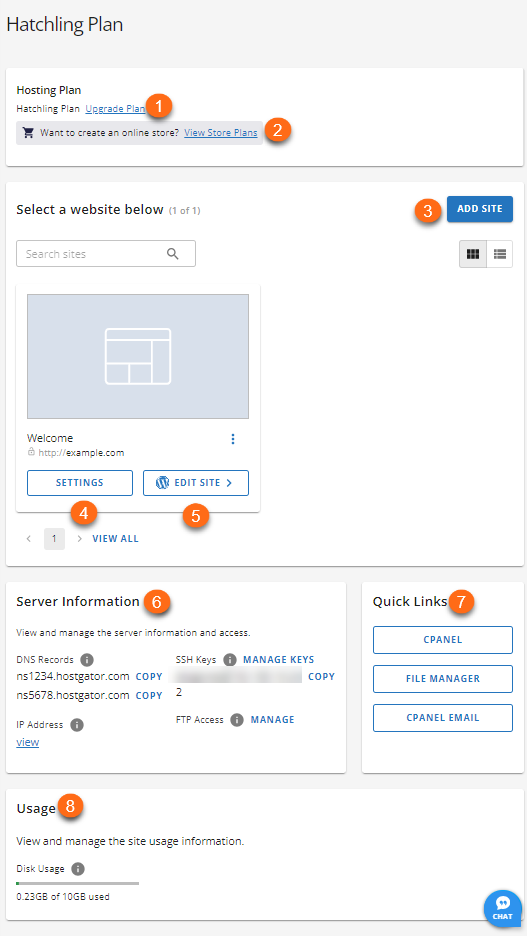This screenshot has height=936, width=527.
Task: Copy ns5678.hostgator.com nameserver
Action: click(x=149, y=695)
